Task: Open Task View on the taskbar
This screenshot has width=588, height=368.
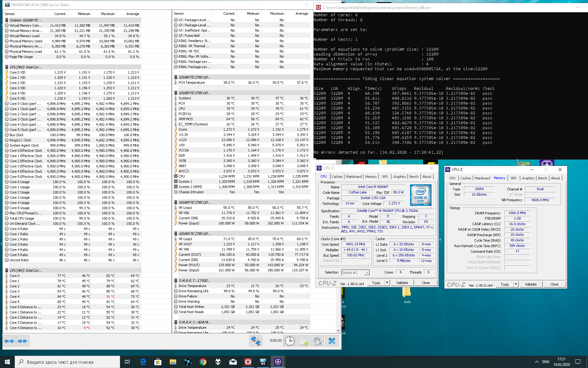Action: click(x=127, y=362)
